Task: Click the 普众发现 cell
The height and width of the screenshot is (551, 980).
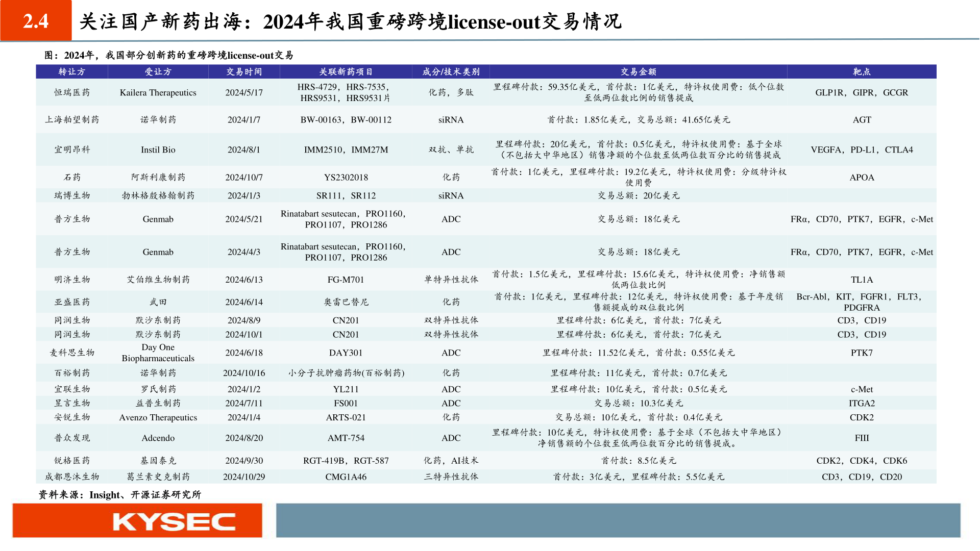Action: coord(72,438)
